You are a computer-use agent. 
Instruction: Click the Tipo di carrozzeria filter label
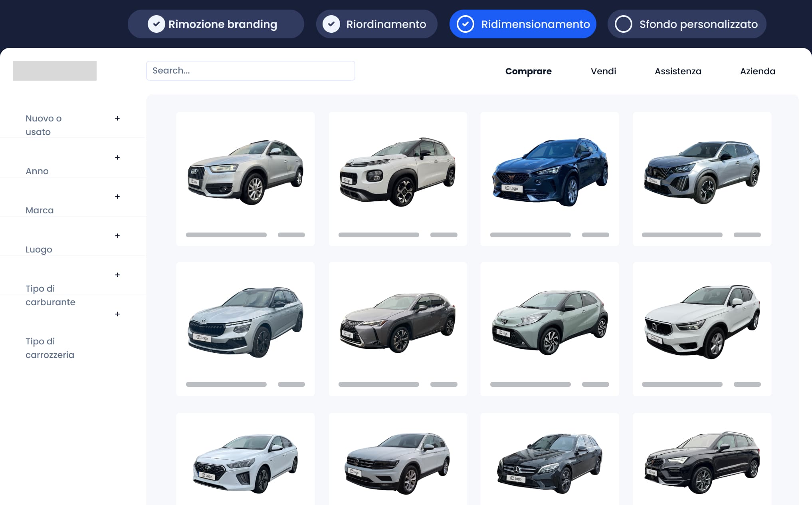pos(50,348)
